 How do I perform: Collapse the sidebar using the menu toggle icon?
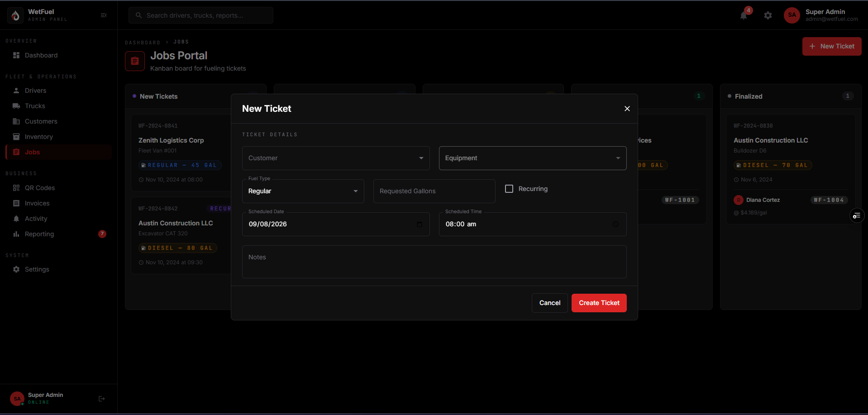(x=104, y=15)
